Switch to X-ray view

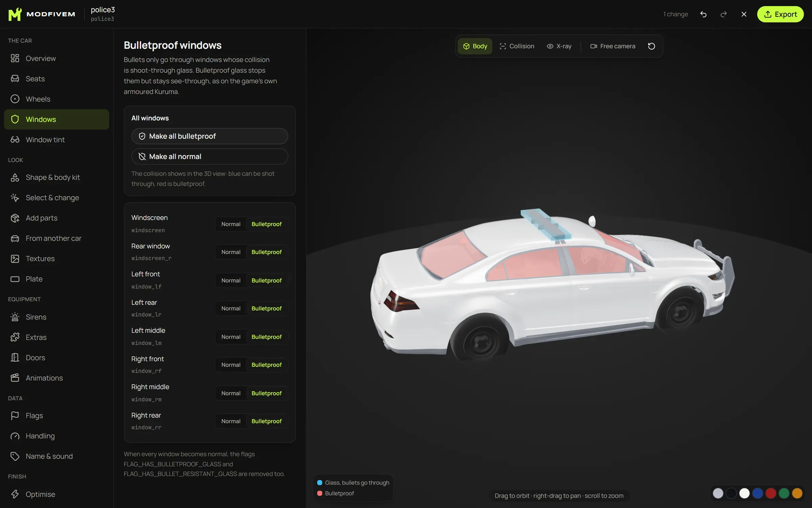click(559, 46)
